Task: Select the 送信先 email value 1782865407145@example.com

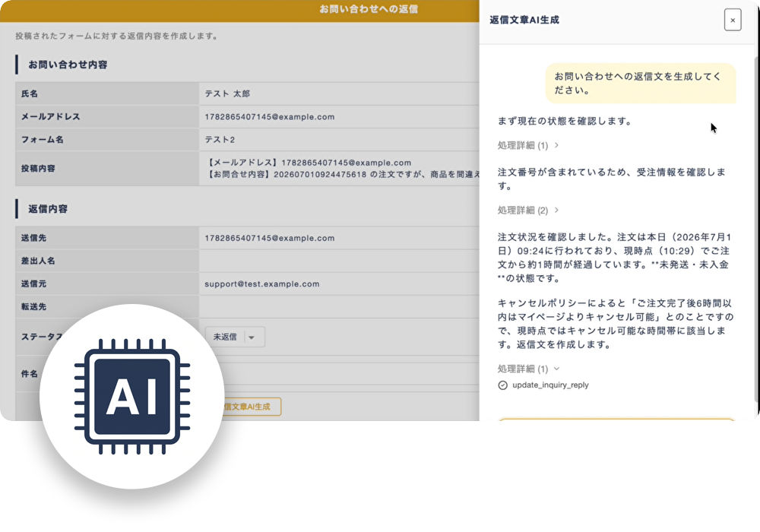Action: 270,238
